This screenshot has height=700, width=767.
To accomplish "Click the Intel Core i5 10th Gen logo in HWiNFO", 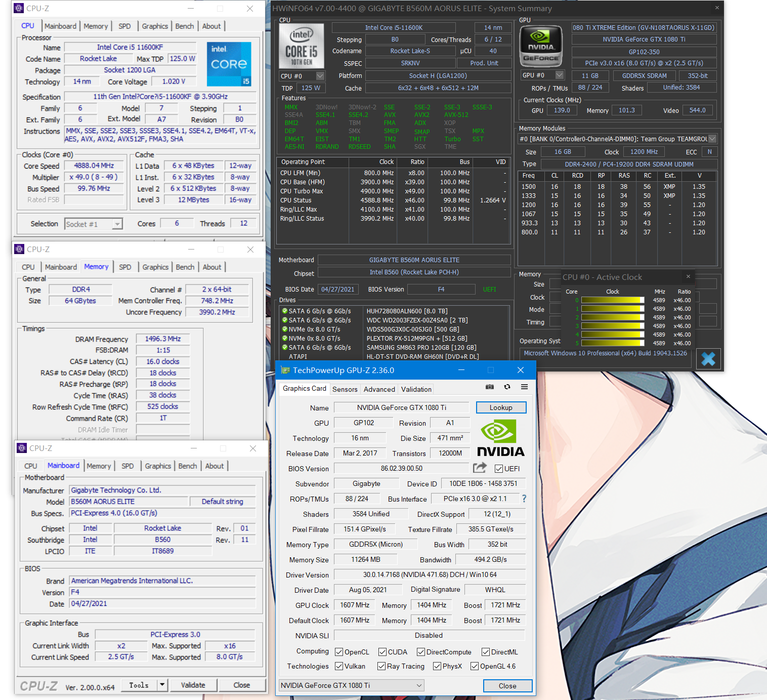I will point(302,46).
